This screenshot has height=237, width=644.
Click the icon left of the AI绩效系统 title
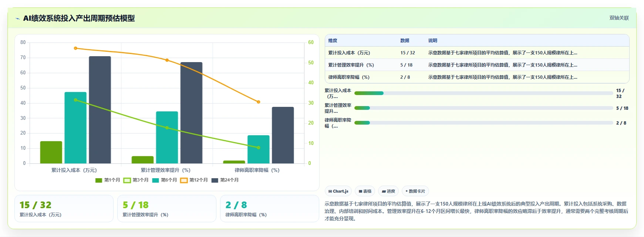pos(17,18)
